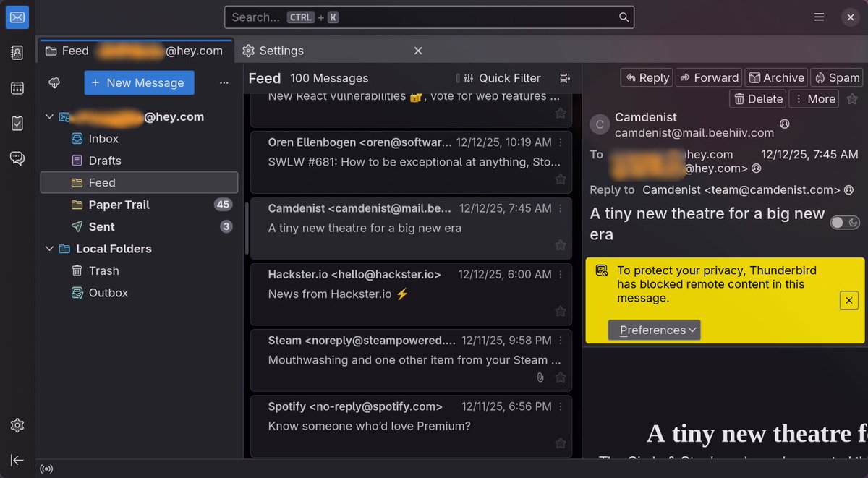Toggle the Quick Filter bar
The width and height of the screenshot is (868, 478).
(x=498, y=78)
